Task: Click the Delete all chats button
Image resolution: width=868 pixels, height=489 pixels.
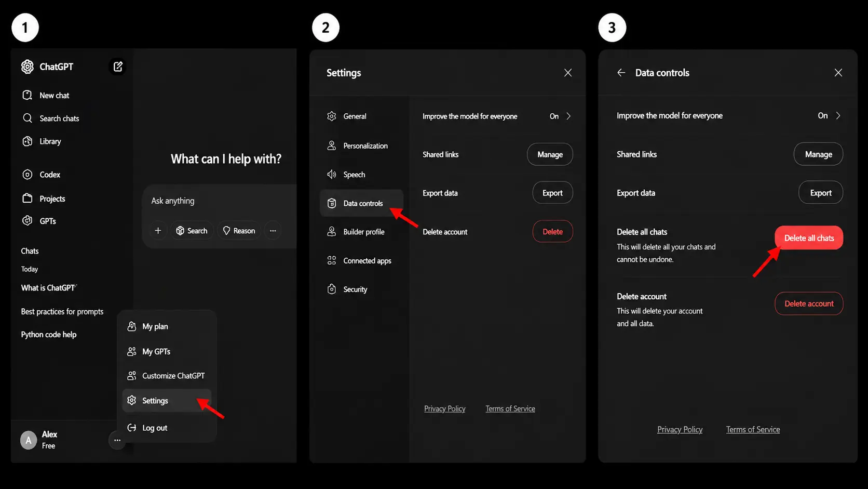Action: 809,238
